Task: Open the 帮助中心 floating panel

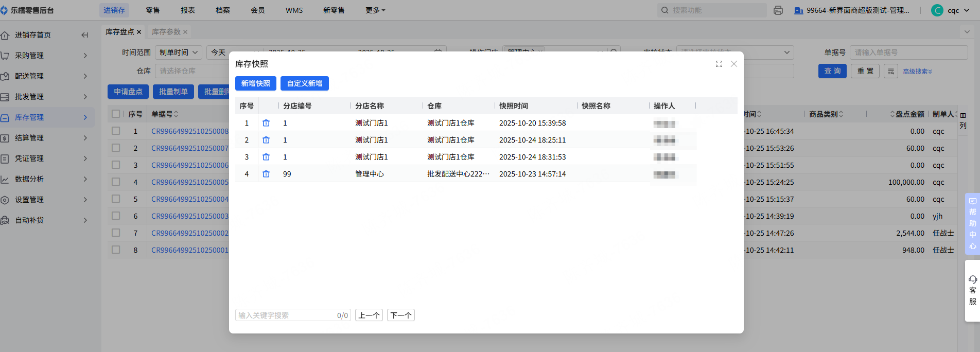Action: (972, 223)
